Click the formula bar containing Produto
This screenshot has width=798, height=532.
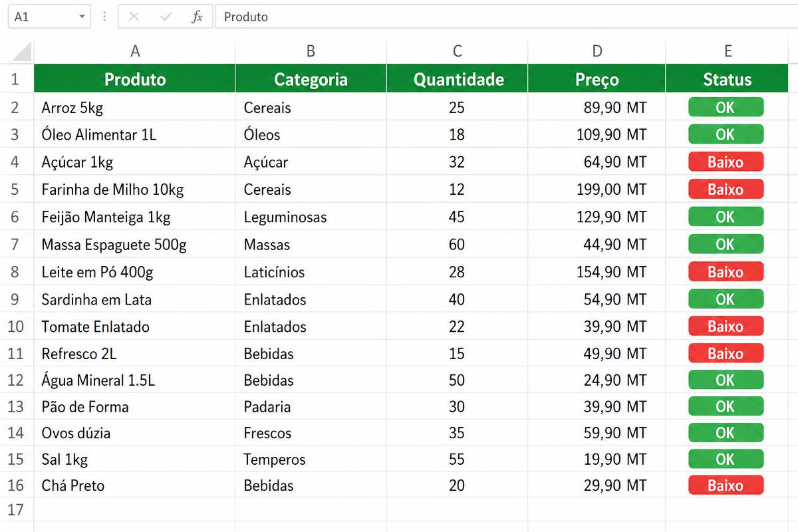point(506,17)
